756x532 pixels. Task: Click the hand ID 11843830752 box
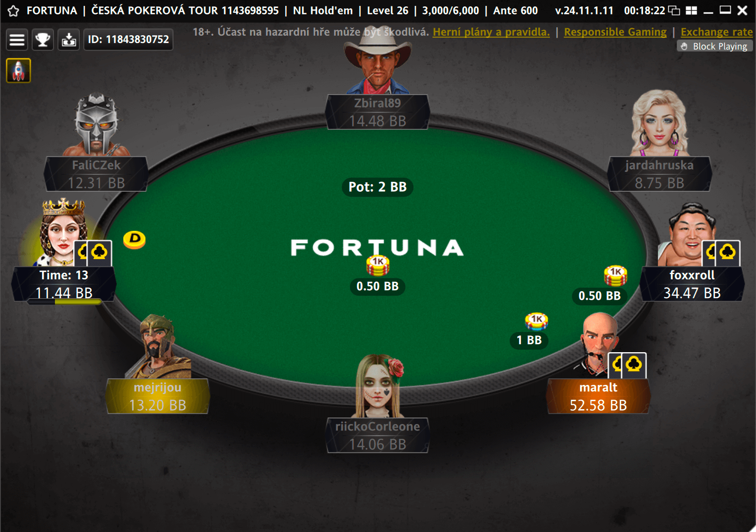(128, 40)
